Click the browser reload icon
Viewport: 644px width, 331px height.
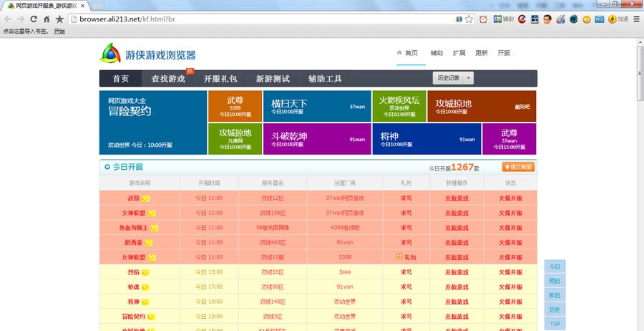coord(34,19)
